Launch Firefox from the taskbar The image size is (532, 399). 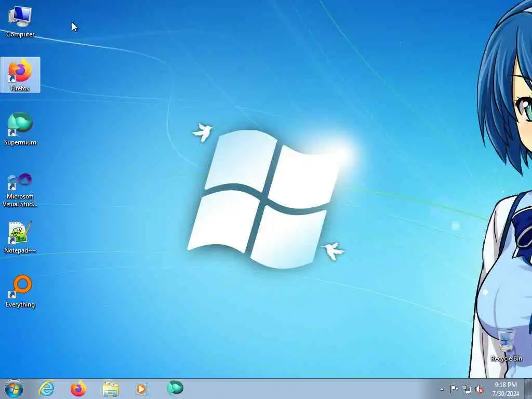(78, 389)
